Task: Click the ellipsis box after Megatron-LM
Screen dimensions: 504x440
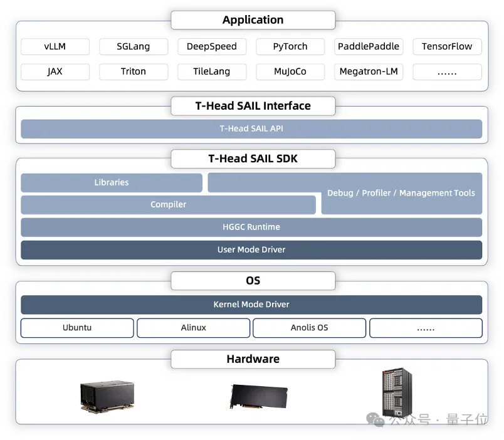Action: (x=447, y=71)
